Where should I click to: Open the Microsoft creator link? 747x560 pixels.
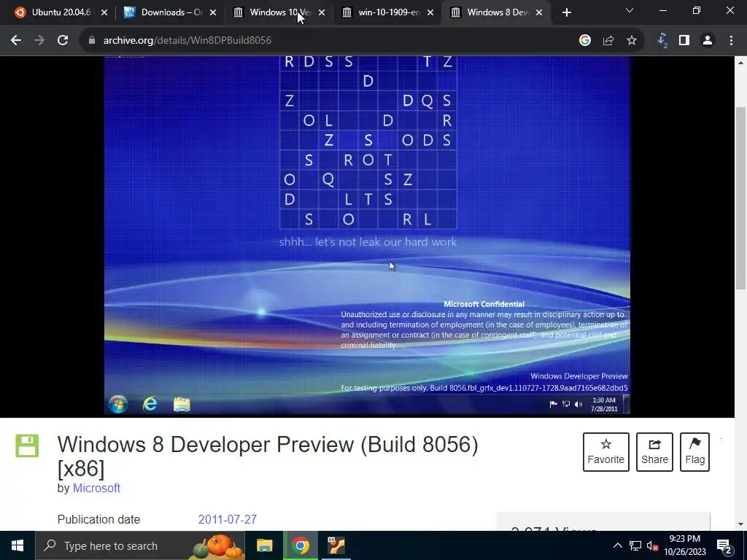96,488
